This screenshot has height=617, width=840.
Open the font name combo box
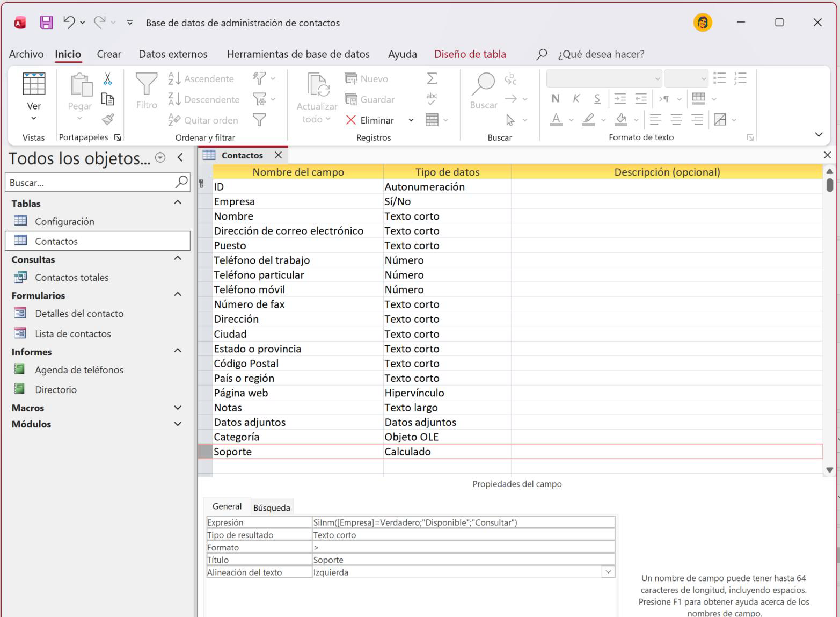(x=604, y=78)
